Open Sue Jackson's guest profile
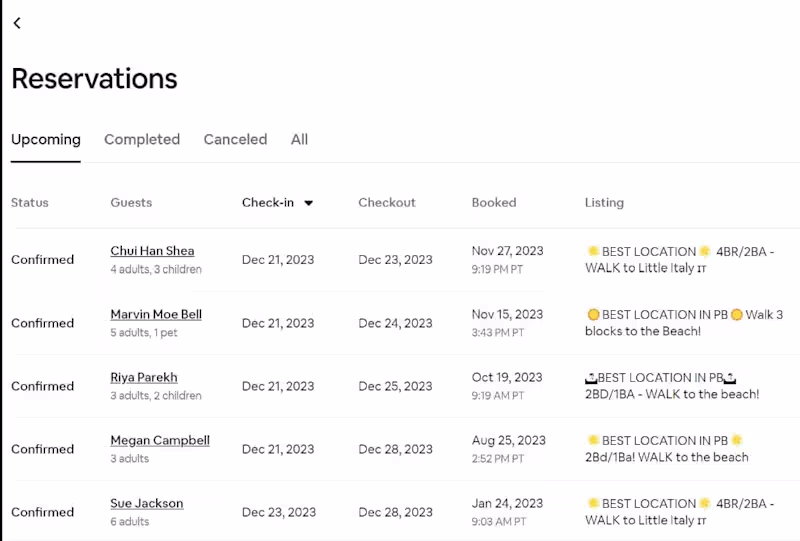Screen dimensions: 800x541 point(147,503)
